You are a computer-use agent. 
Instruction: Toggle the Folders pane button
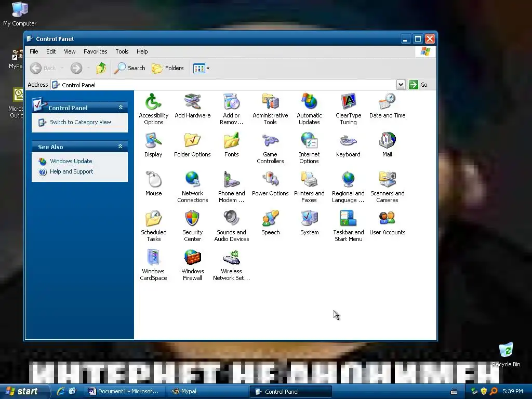pos(168,68)
